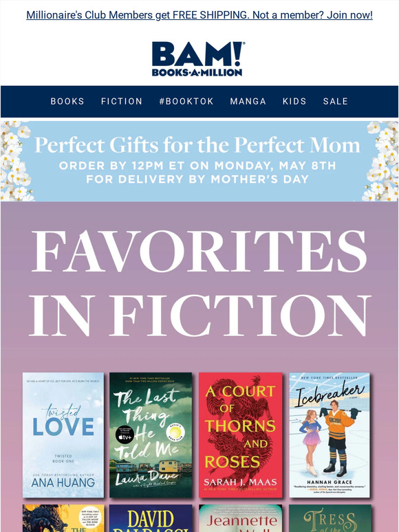Click the BAM! Books-A-Million logo
This screenshot has width=399, height=532.
tap(197, 58)
